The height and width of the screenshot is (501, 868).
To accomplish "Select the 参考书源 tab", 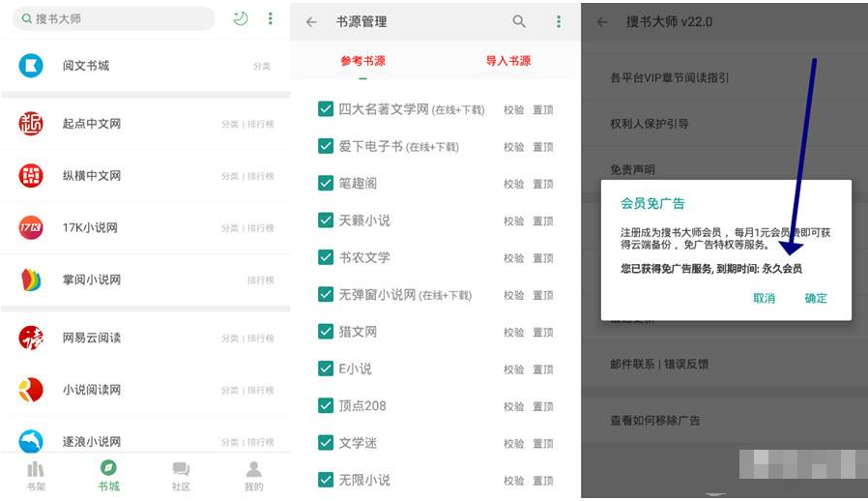I will (x=362, y=61).
